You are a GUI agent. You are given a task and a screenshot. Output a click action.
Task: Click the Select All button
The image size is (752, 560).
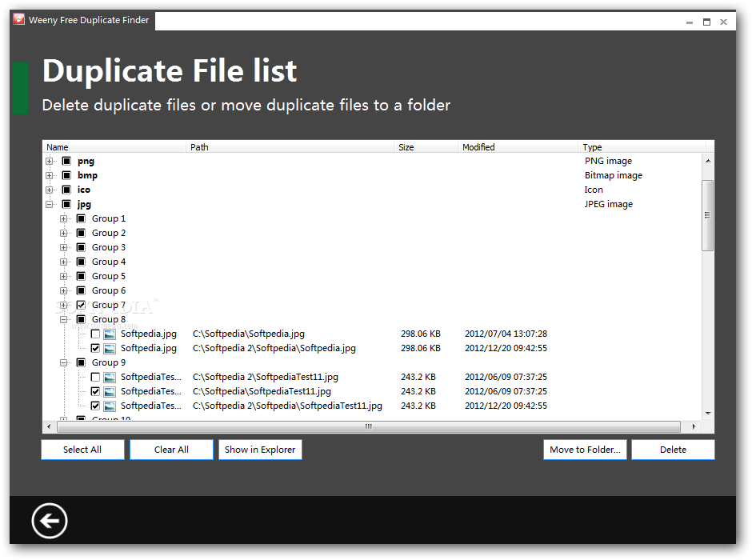click(82, 450)
